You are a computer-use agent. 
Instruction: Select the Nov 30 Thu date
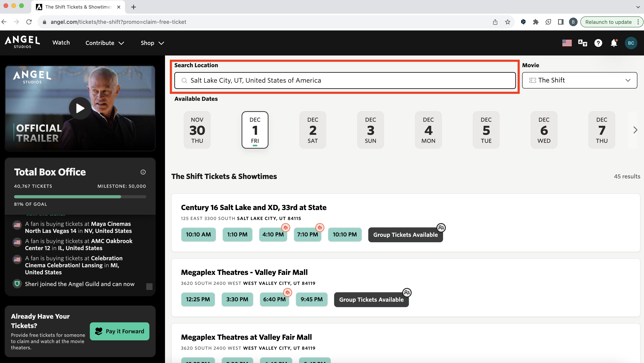click(x=197, y=130)
